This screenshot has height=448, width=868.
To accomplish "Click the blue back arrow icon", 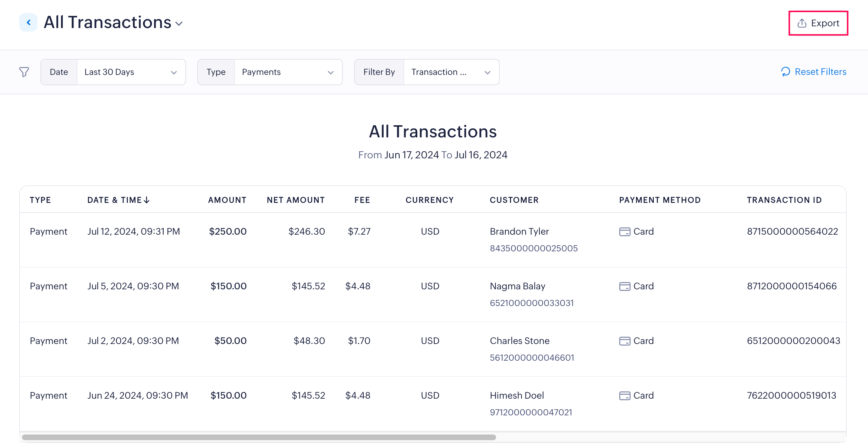I will click(28, 23).
